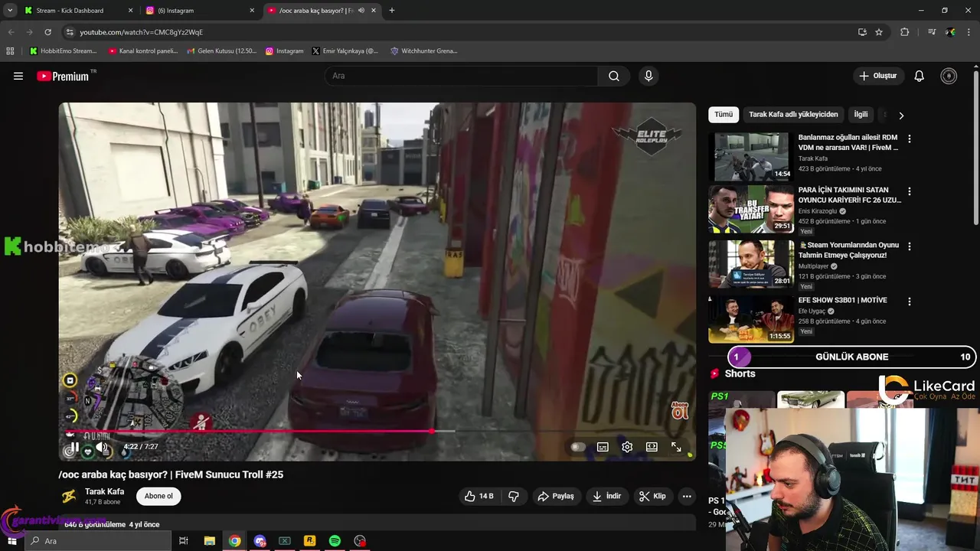Start voice search with the microphone icon
980x551 pixels.
648,76
